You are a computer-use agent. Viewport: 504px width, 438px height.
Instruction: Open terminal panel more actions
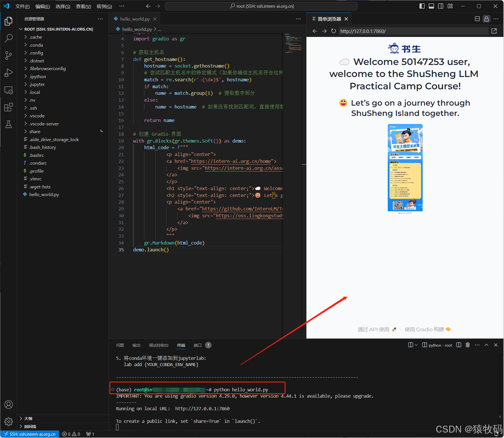(x=477, y=345)
